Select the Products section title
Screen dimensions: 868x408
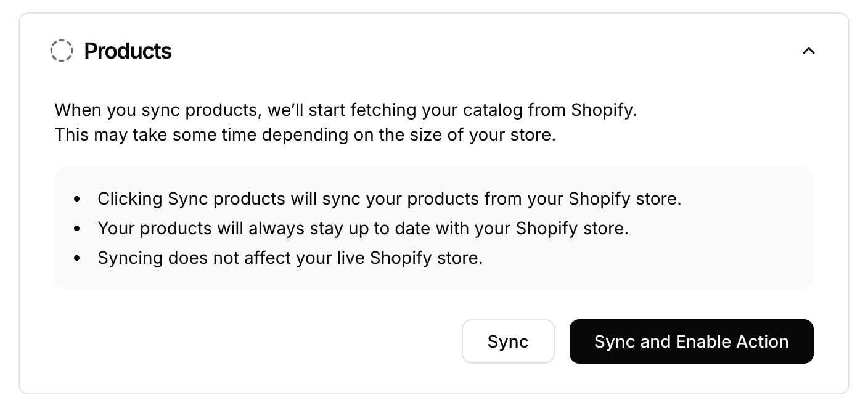coord(128,51)
